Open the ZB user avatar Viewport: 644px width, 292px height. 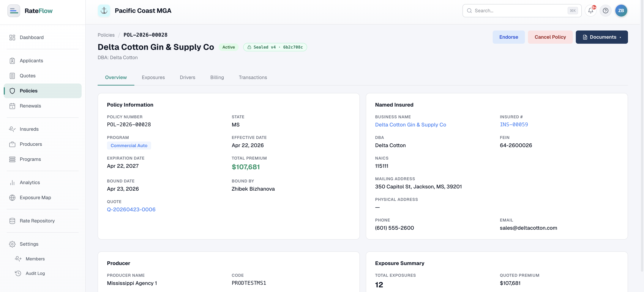(x=621, y=11)
